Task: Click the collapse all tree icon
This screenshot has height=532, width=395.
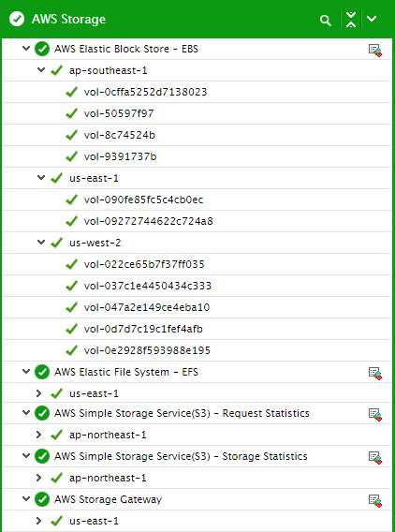Action: pos(351,20)
